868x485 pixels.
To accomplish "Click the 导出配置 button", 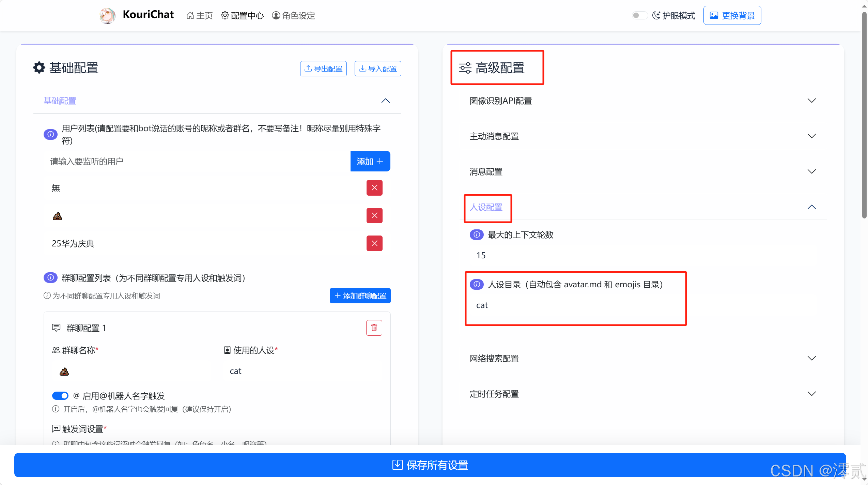I will coord(323,69).
